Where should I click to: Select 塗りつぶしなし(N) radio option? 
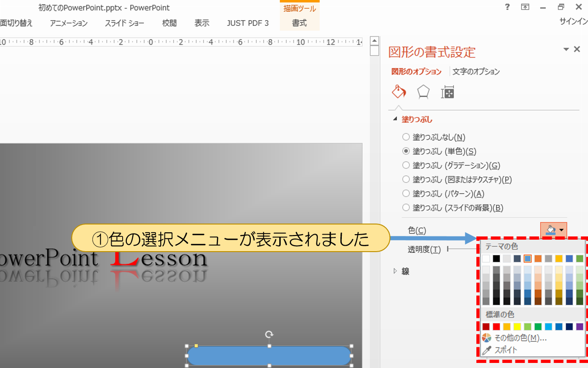point(434,137)
